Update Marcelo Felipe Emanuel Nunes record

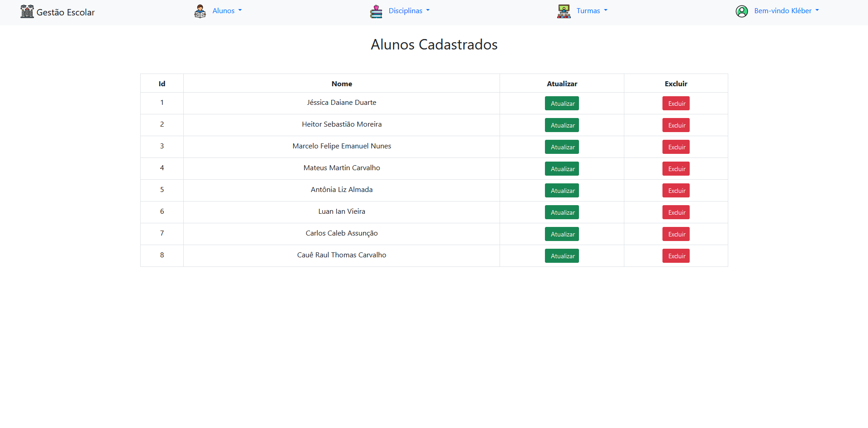click(x=562, y=147)
